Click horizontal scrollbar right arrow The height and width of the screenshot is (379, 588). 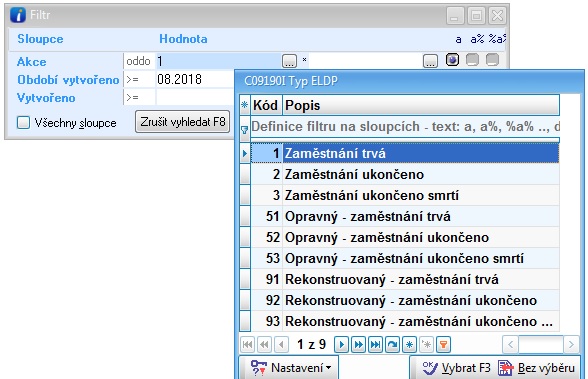click(x=571, y=344)
